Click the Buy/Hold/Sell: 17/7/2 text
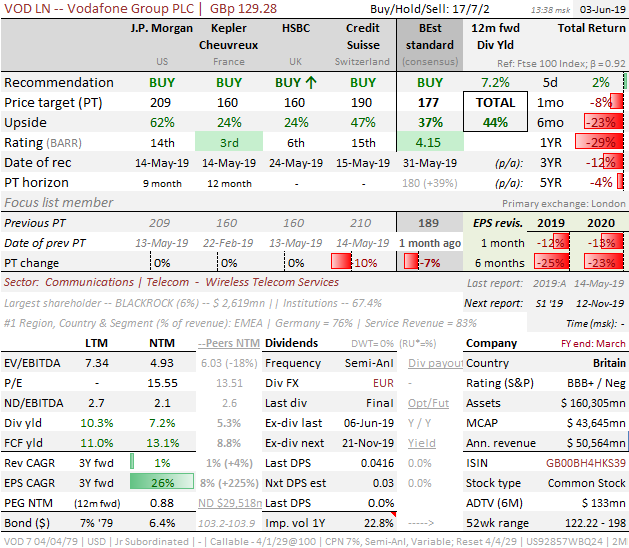 pos(430,9)
